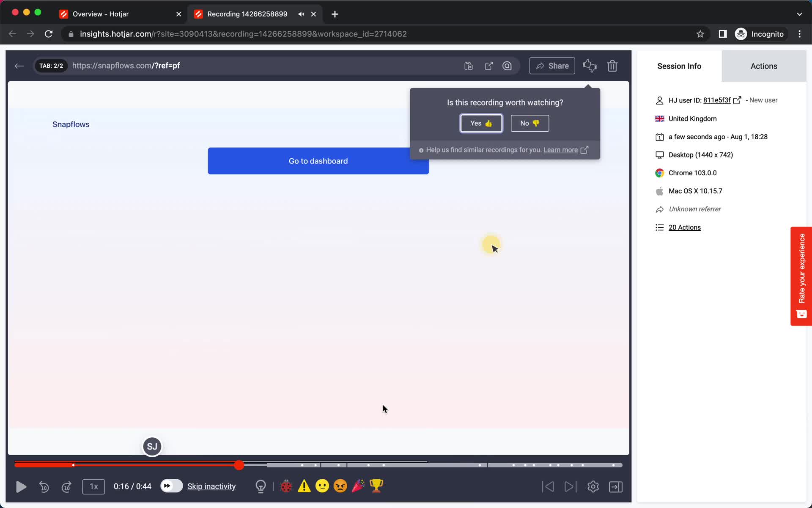
Task: Click play button to resume recording
Action: coord(21,486)
